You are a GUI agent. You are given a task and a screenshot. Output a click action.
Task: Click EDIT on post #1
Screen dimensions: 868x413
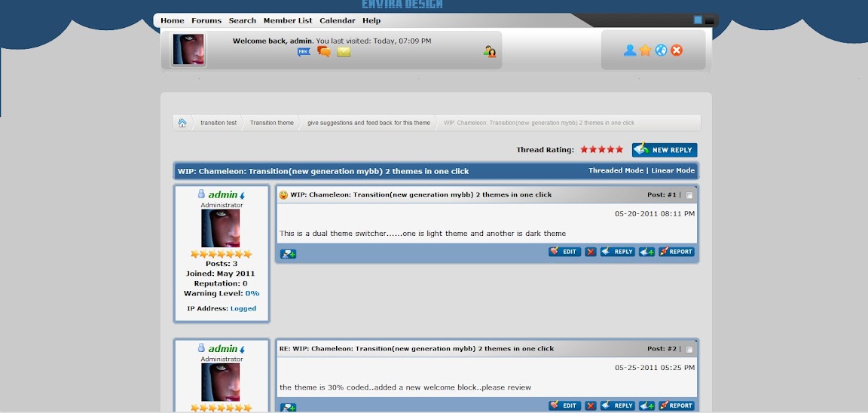click(x=564, y=252)
